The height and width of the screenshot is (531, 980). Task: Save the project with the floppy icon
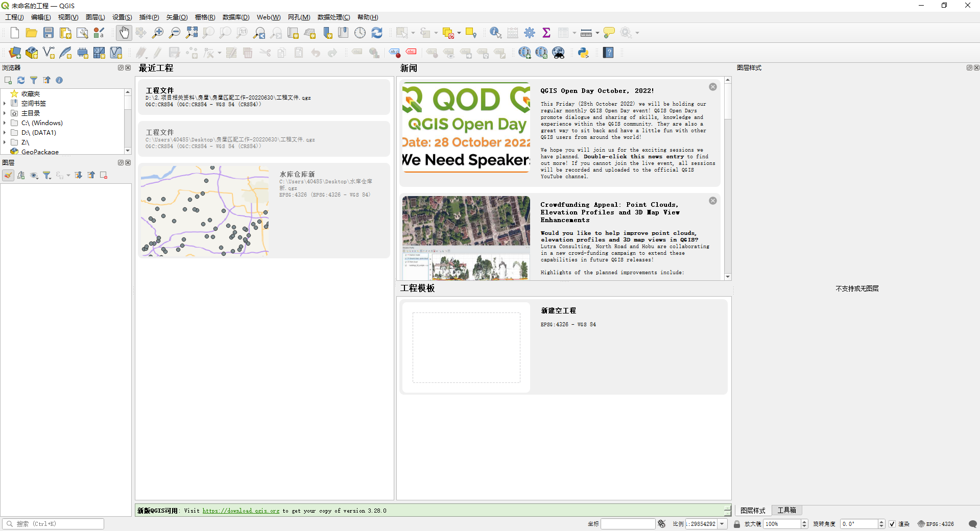tap(48, 33)
